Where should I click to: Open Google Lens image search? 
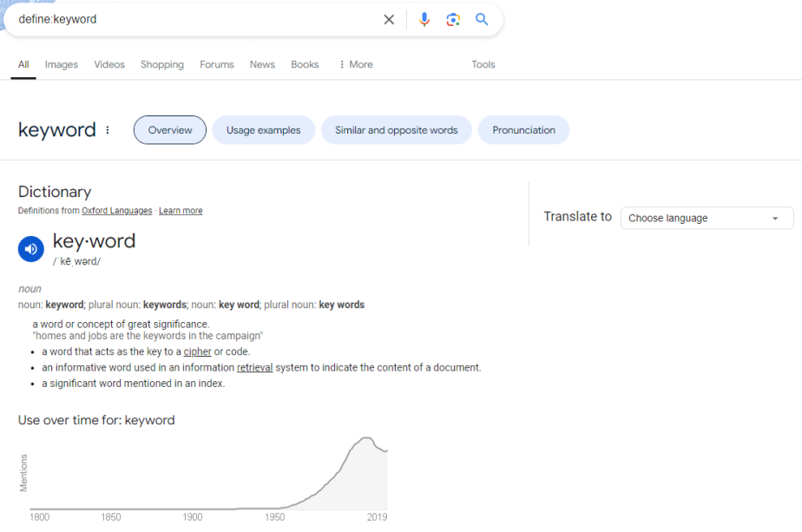(453, 18)
